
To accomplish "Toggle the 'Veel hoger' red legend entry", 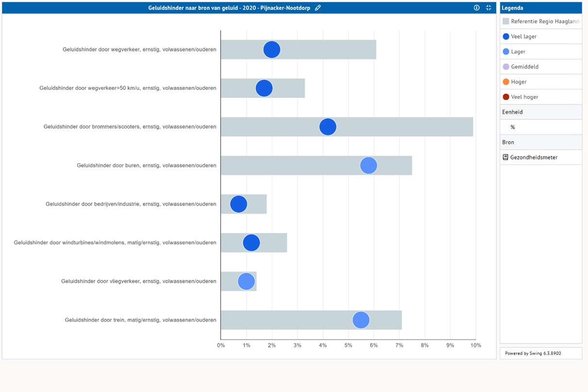I will tap(524, 97).
